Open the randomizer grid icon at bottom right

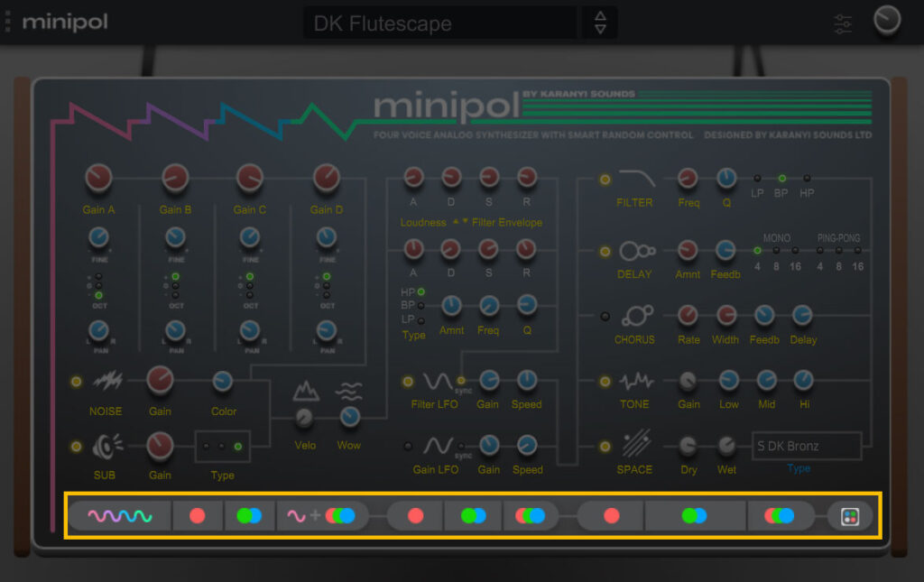click(849, 515)
